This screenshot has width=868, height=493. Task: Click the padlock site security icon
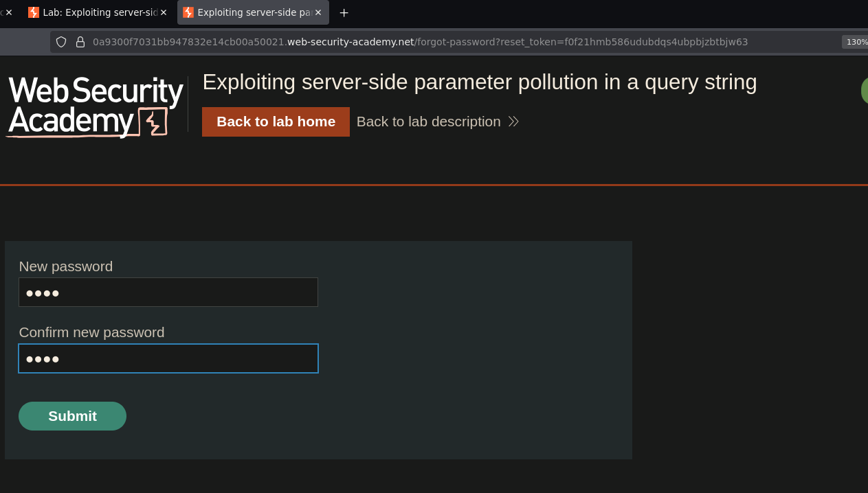tap(80, 42)
